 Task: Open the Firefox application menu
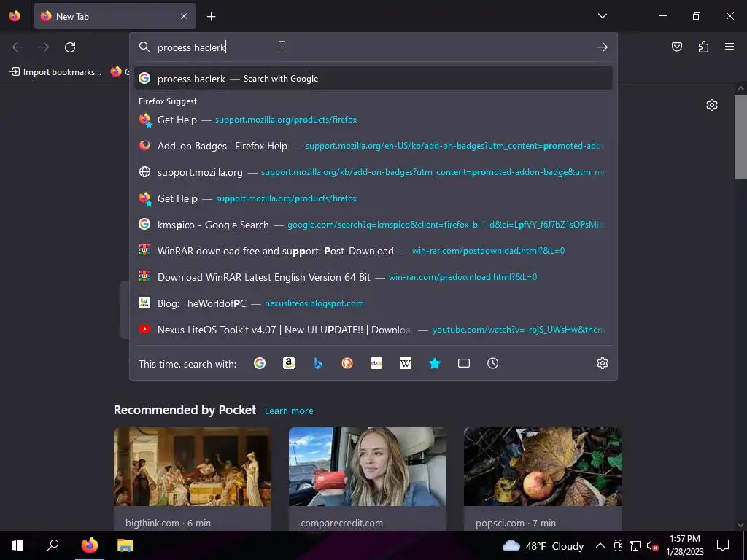point(729,47)
